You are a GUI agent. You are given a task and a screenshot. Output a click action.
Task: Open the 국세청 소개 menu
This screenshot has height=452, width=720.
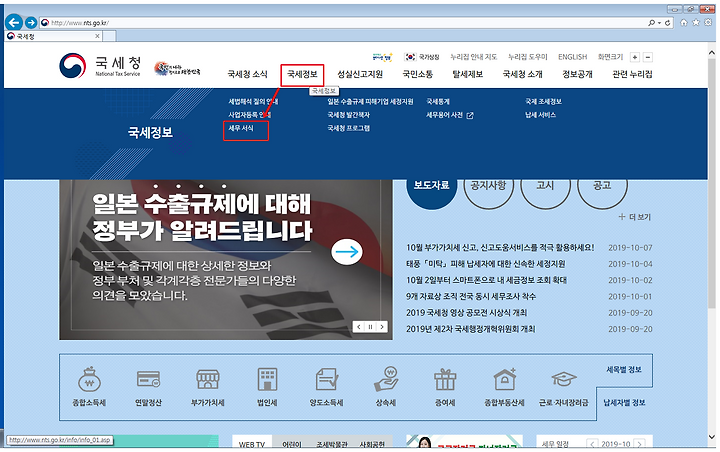pos(523,74)
